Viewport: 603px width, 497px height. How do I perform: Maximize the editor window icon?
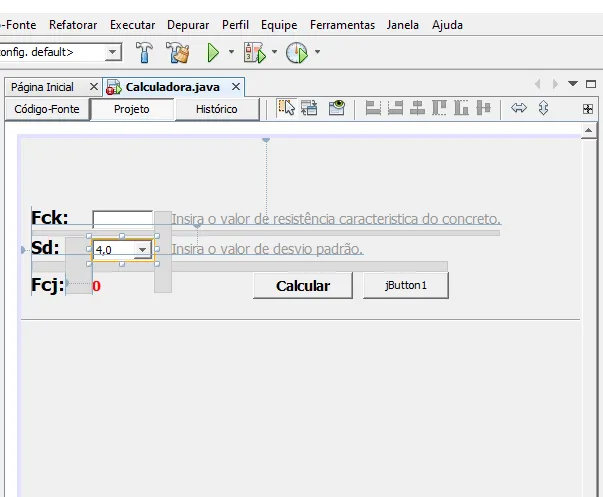[591, 84]
